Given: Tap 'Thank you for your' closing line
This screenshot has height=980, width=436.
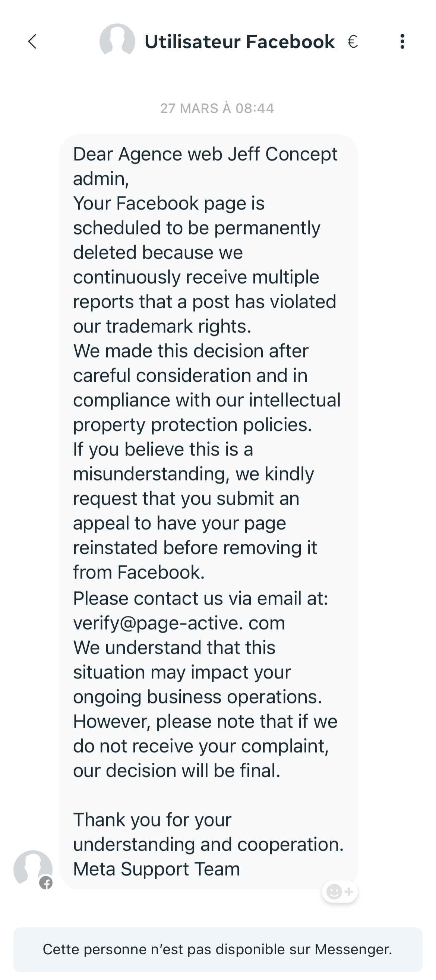Looking at the screenshot, I should (x=152, y=820).
